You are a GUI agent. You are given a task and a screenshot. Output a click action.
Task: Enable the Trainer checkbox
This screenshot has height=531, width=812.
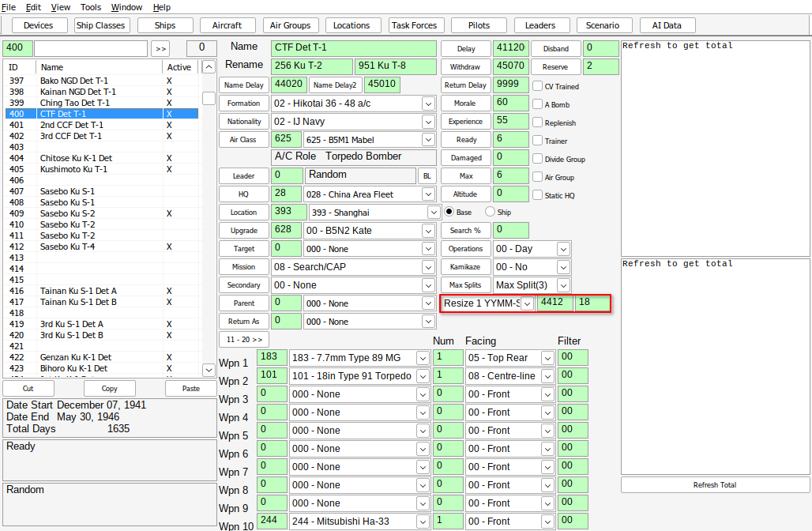538,141
